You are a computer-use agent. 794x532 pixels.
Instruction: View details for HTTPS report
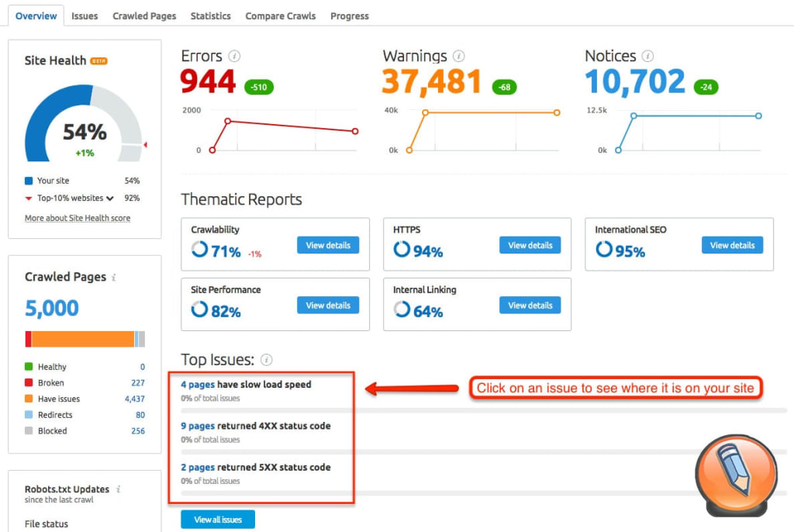point(530,244)
